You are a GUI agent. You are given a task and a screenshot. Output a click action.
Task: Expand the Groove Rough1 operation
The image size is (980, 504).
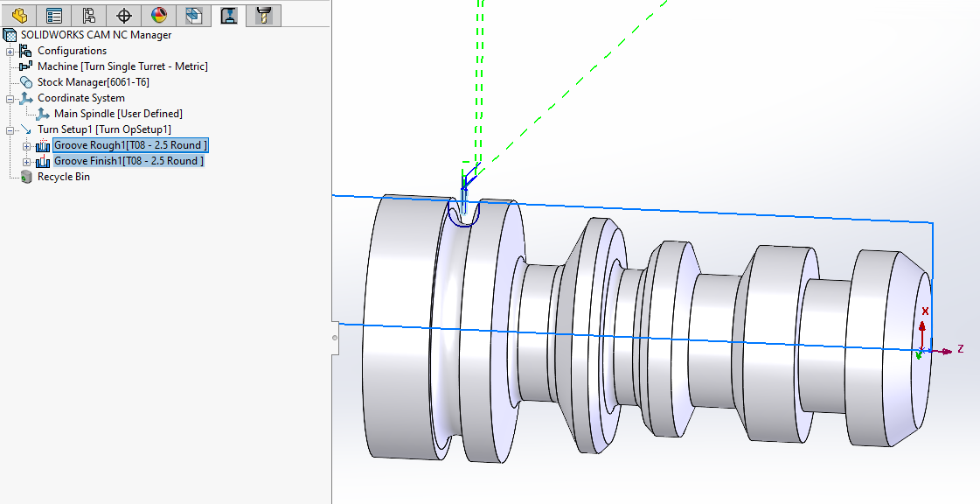27,145
